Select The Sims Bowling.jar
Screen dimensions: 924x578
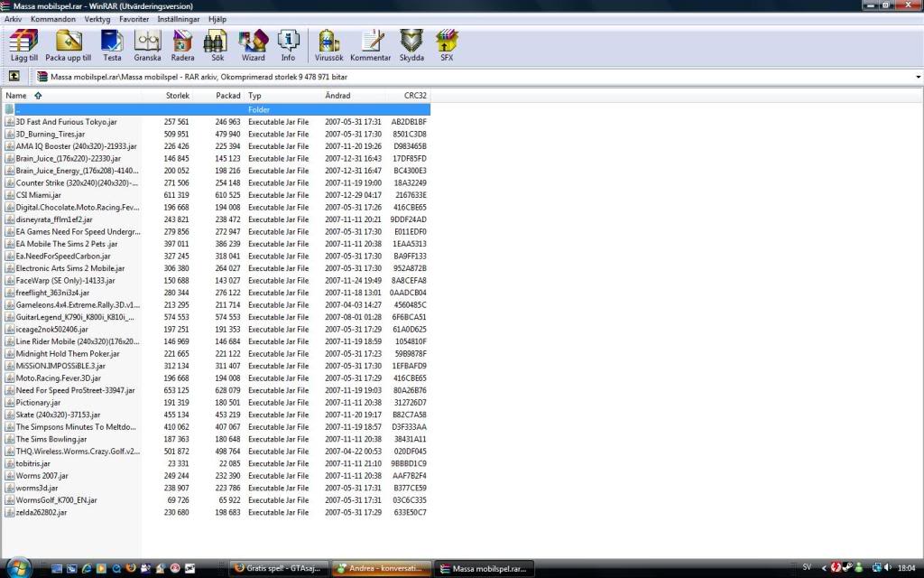pyautogui.click(x=51, y=440)
